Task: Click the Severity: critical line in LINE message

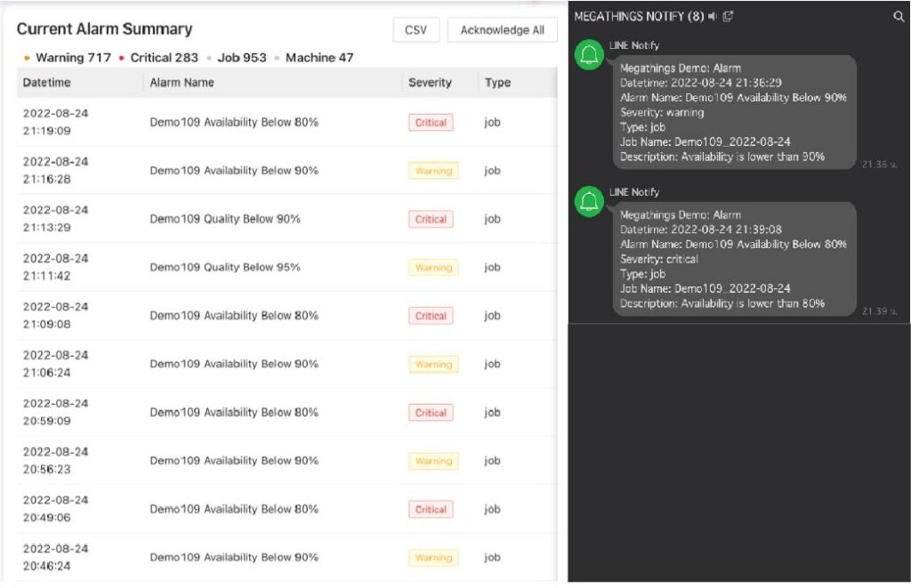Action: (x=659, y=259)
